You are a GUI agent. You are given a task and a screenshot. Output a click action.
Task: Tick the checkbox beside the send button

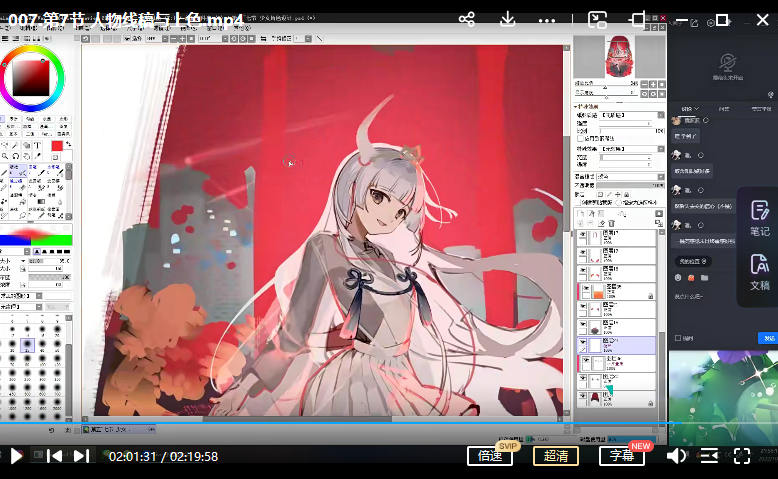coord(678,338)
